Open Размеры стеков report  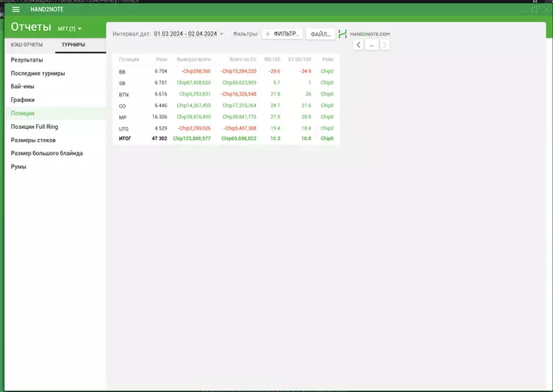pos(33,140)
